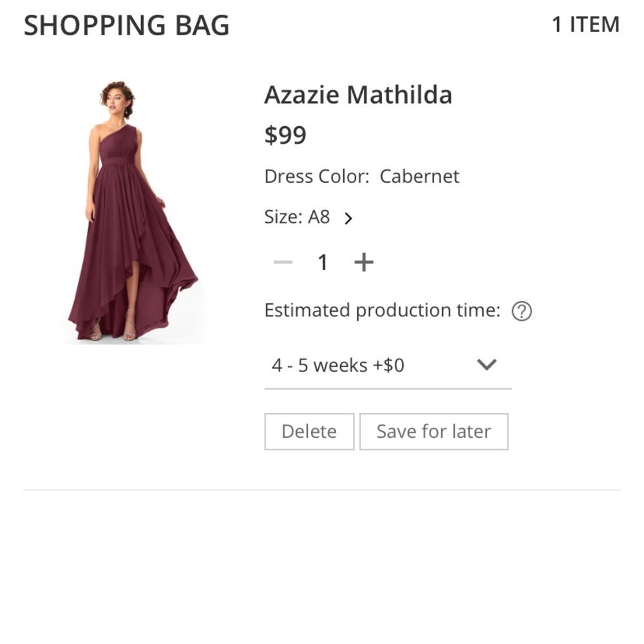Click the $99 price text
Image resolution: width=644 pixels, height=644 pixels.
click(285, 135)
